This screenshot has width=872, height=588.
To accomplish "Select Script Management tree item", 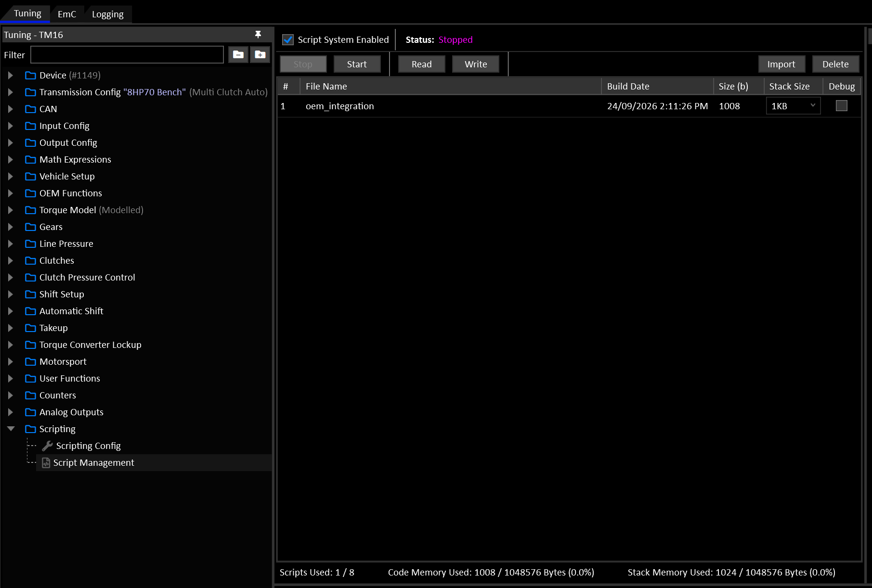I will (x=93, y=462).
